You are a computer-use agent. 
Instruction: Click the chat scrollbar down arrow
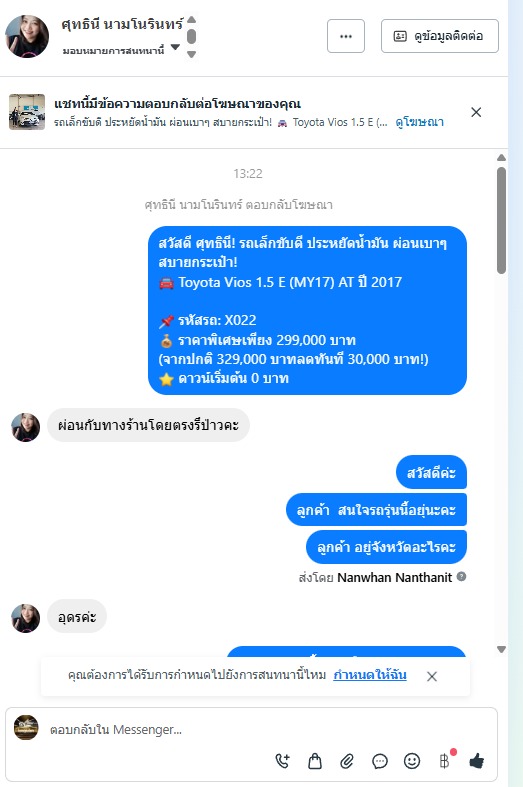[501, 649]
